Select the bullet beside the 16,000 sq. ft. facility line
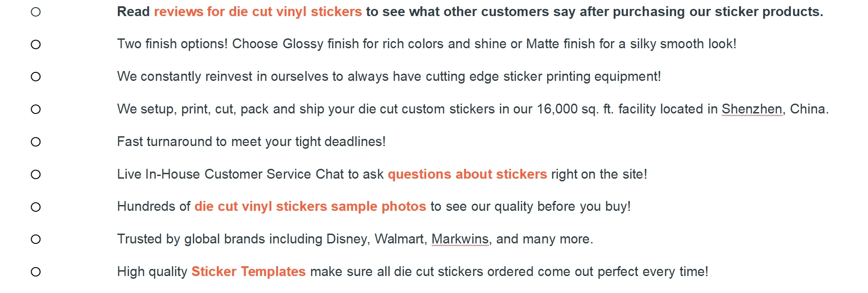 (x=36, y=109)
